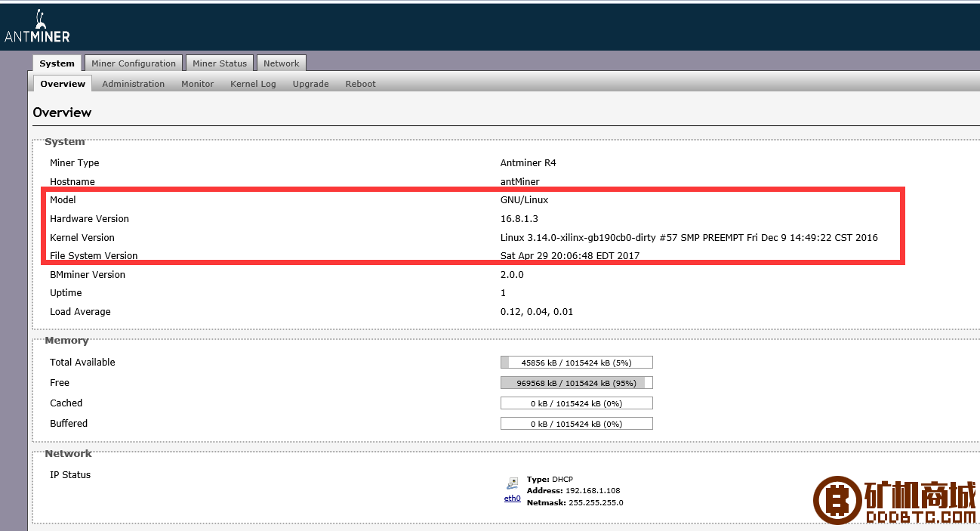
Task: Select the Overview sub-tab
Action: pyautogui.click(x=63, y=84)
